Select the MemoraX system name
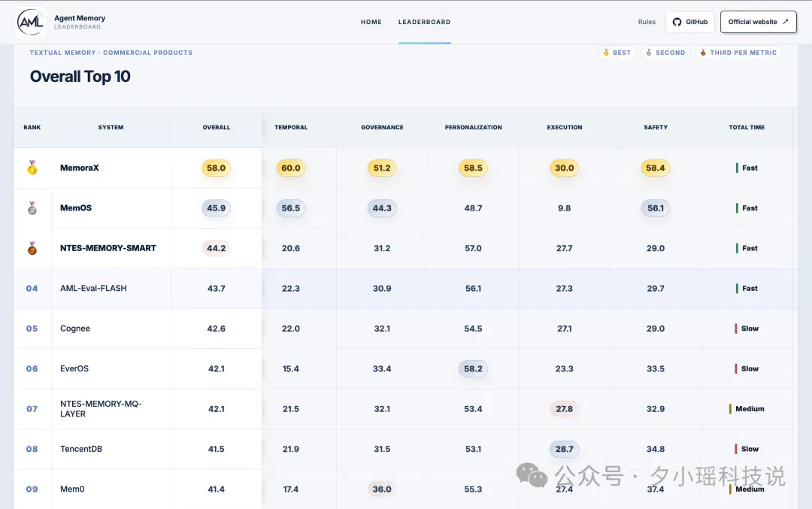Viewport: 812px width, 509px height. click(79, 168)
